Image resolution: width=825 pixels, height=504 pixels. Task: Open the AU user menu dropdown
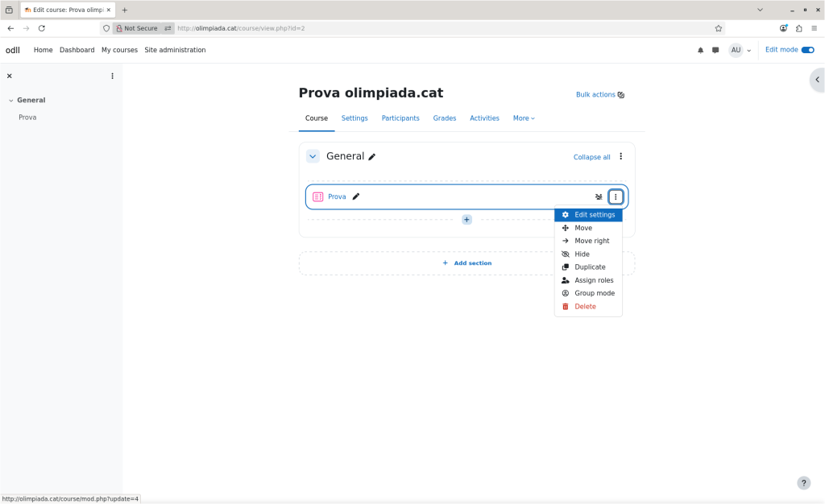(740, 50)
